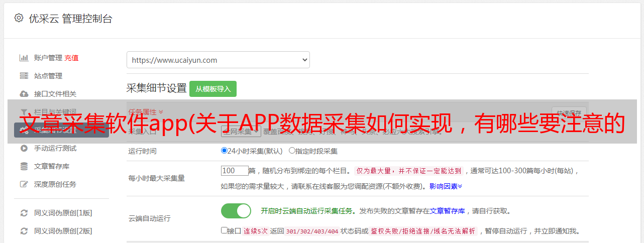The width and height of the screenshot is (644, 243).
Task: Expand the 影响因素 link
Action: (446, 186)
